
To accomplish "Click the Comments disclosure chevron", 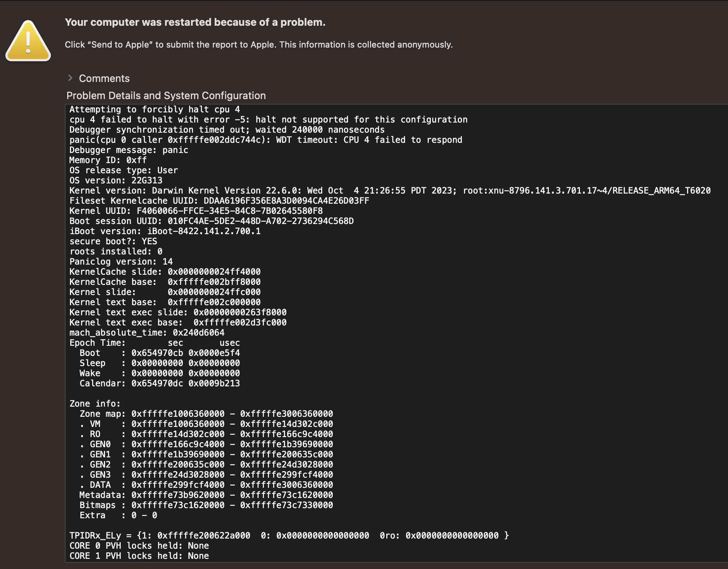I will tap(71, 78).
